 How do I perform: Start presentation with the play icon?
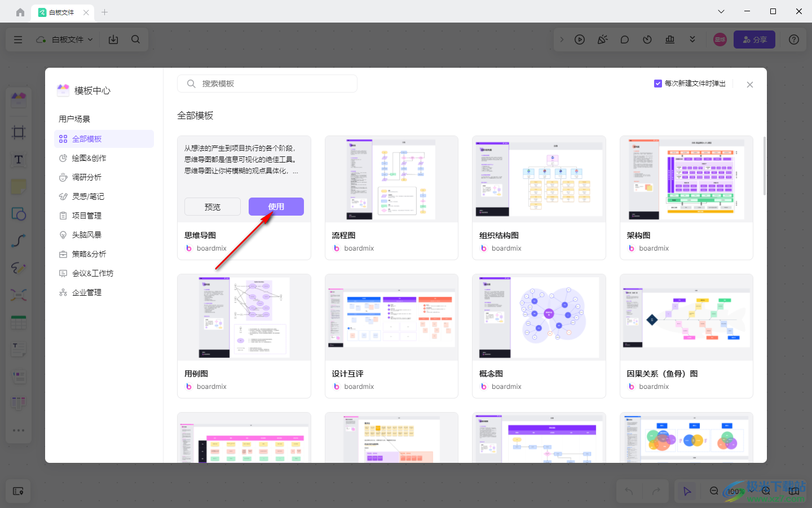click(x=580, y=40)
